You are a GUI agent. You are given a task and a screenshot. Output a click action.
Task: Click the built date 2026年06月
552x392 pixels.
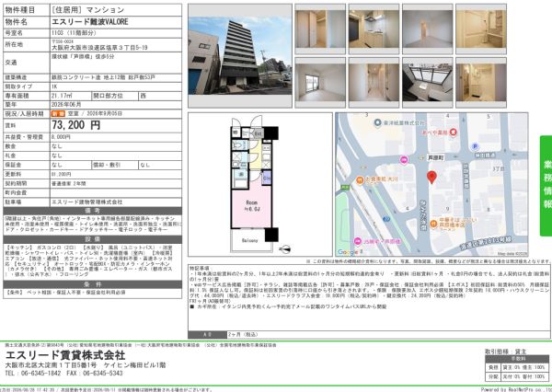tap(66, 105)
